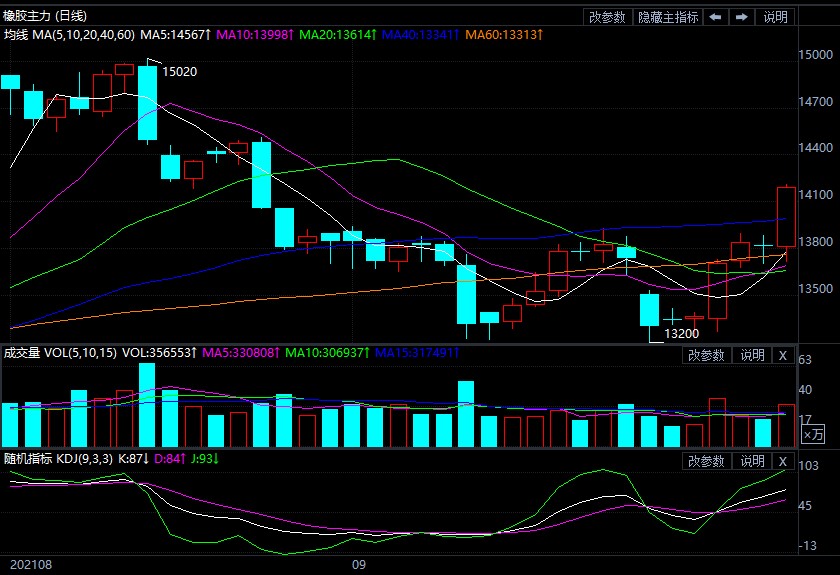The image size is (840, 575).
Task: Toggle 隐藏主指标 to hide main indicator
Action: click(x=668, y=17)
